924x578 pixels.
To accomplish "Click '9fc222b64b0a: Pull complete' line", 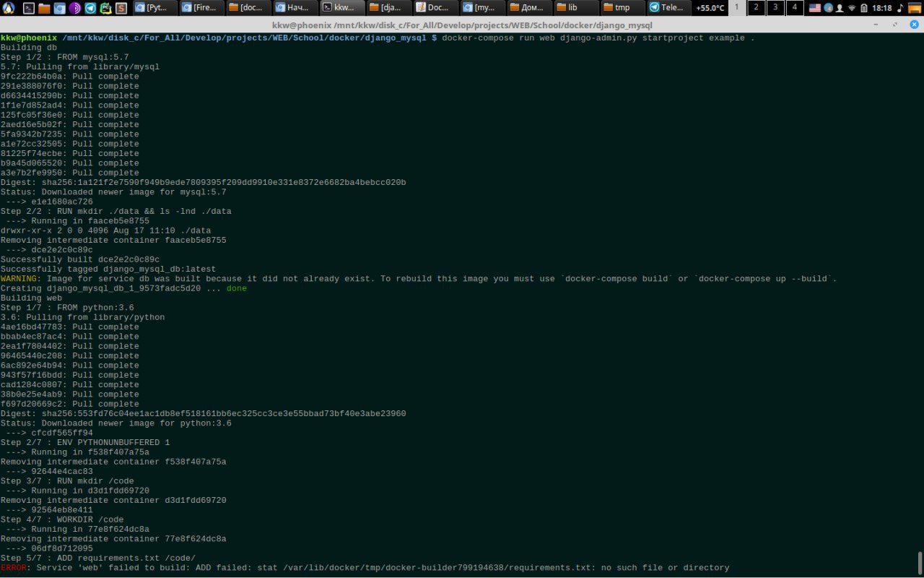I will pyautogui.click(x=69, y=77).
